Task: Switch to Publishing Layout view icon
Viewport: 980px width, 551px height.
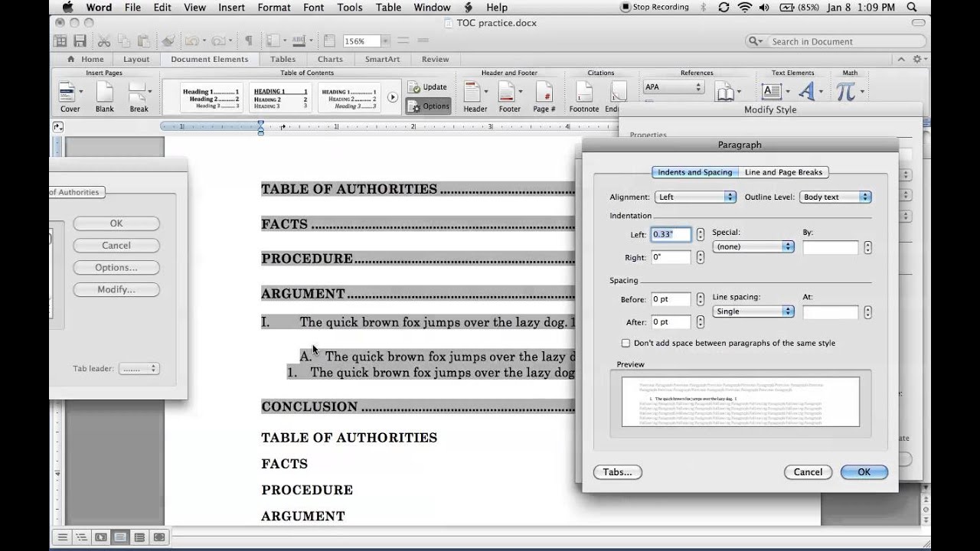Action: pyautogui.click(x=101, y=537)
